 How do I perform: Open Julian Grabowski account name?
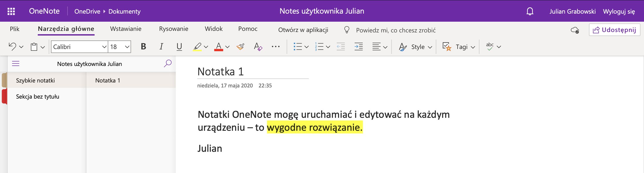pyautogui.click(x=573, y=12)
